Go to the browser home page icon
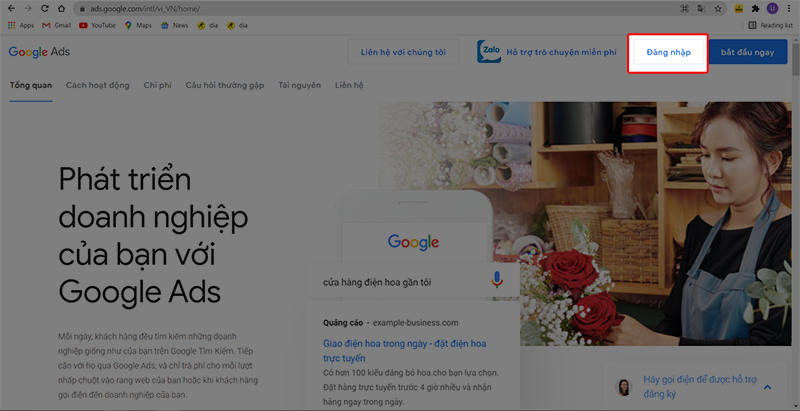The width and height of the screenshot is (800, 411). 62,8
